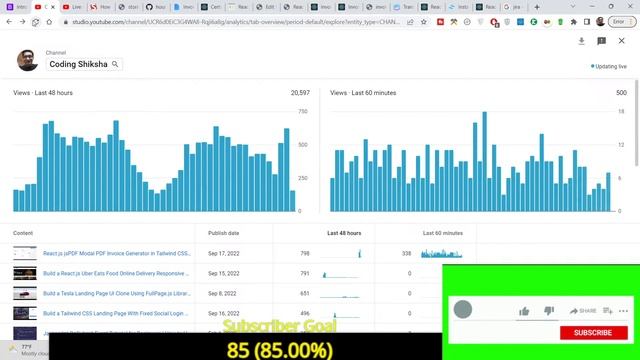640x360 pixels.
Task: Go forward in browser history
Action: pyautogui.click(x=22, y=22)
